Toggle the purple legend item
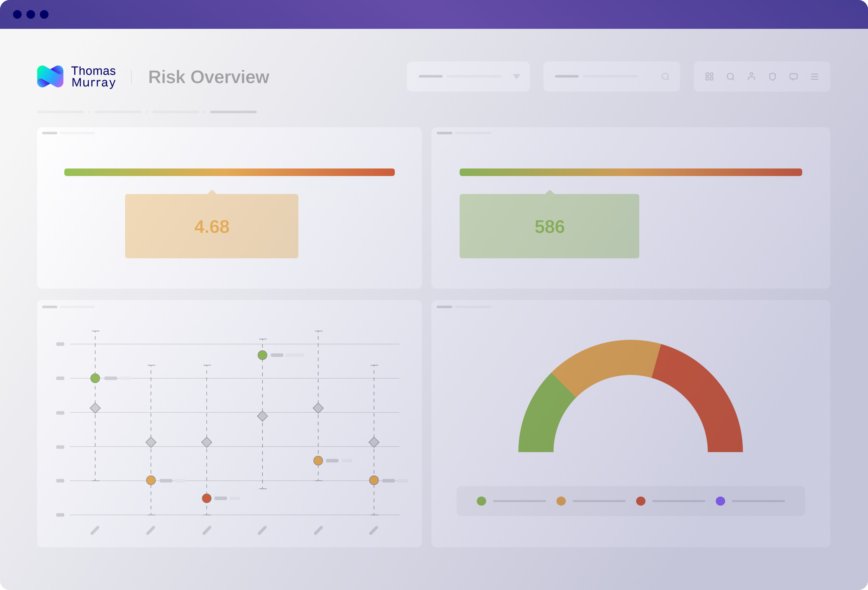This screenshot has width=868, height=590. point(721,501)
